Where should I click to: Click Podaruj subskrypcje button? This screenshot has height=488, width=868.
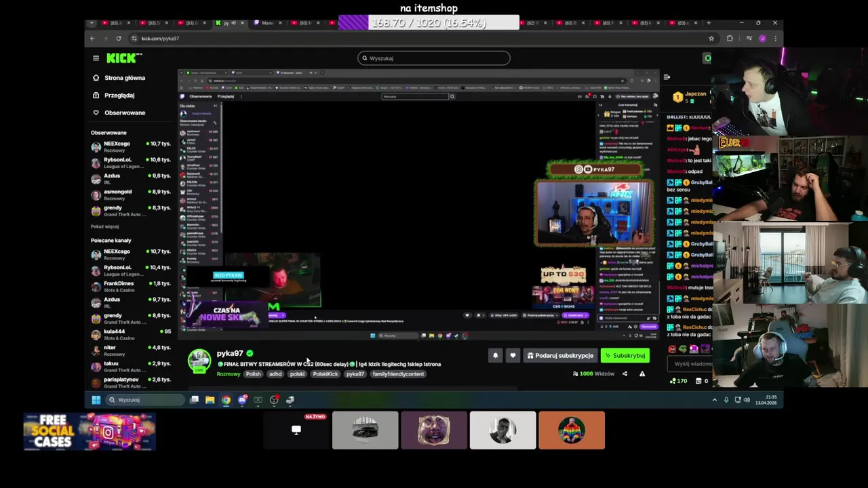(x=560, y=355)
